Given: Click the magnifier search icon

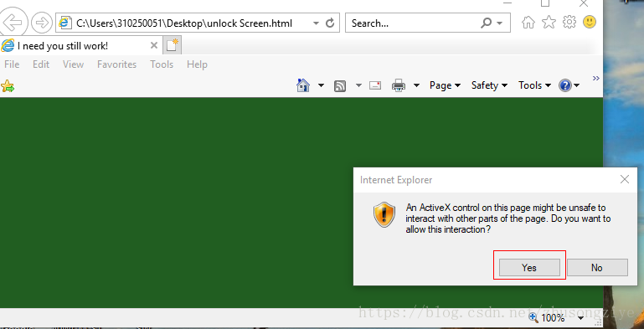Looking at the screenshot, I should 486,23.
